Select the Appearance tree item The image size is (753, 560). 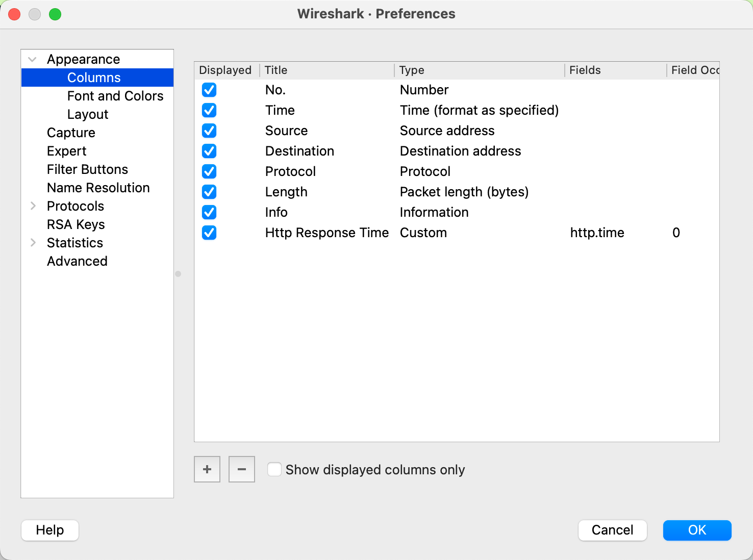click(x=84, y=59)
